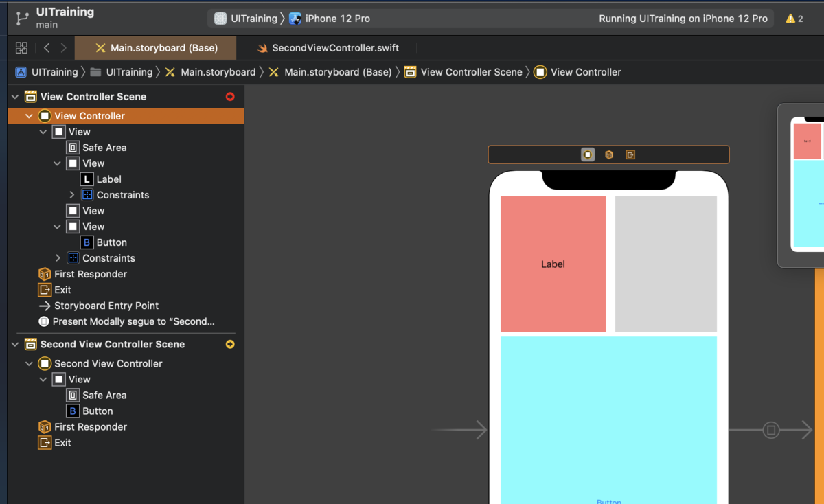Click the yellow warning arrow on Second View Controller Scene
The width and height of the screenshot is (824, 504).
(x=230, y=345)
